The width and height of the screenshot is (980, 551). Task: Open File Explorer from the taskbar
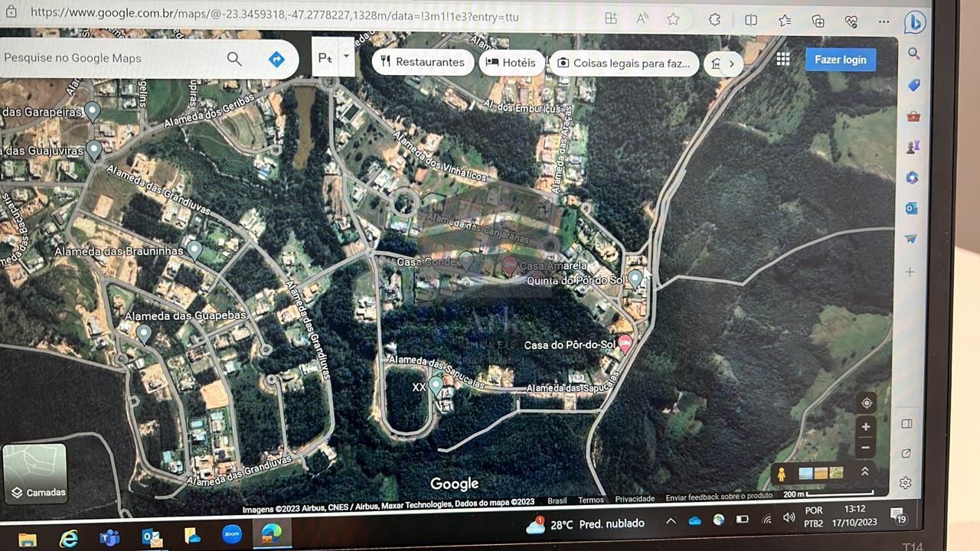27,540
